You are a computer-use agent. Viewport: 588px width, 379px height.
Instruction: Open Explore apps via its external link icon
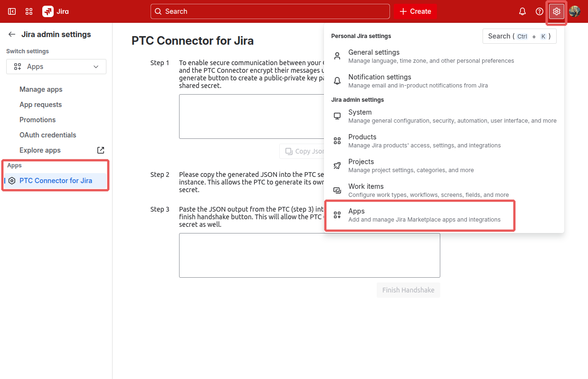point(100,150)
